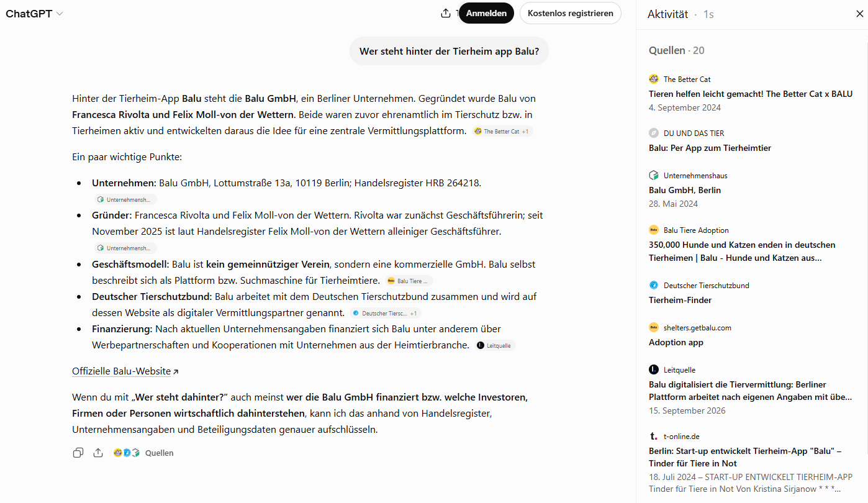Open the ChatGPT model dropdown
The width and height of the screenshot is (868, 503).
tap(34, 14)
